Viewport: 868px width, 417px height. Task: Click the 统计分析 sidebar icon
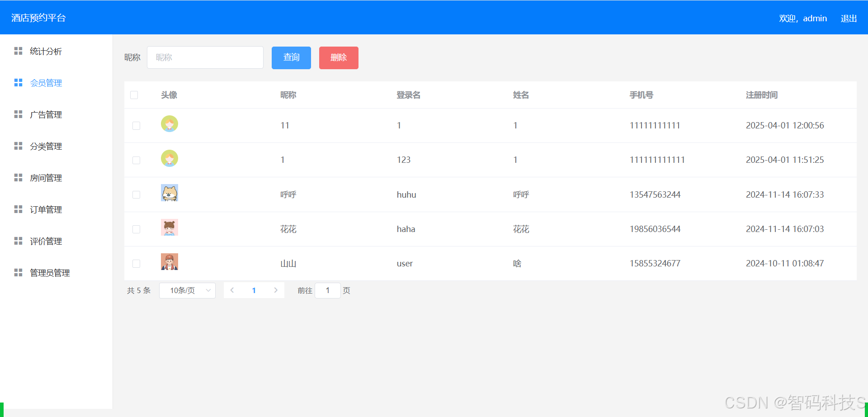(18, 51)
